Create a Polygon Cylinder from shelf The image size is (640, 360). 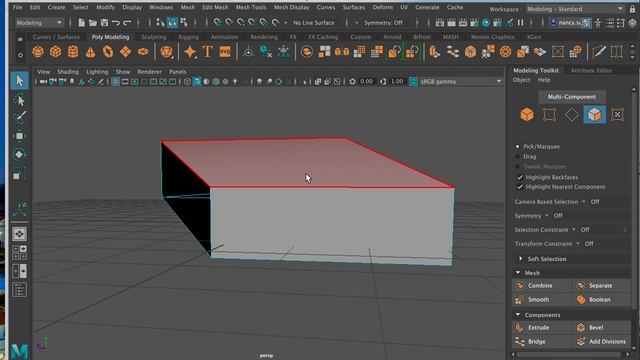pyautogui.click(x=73, y=52)
